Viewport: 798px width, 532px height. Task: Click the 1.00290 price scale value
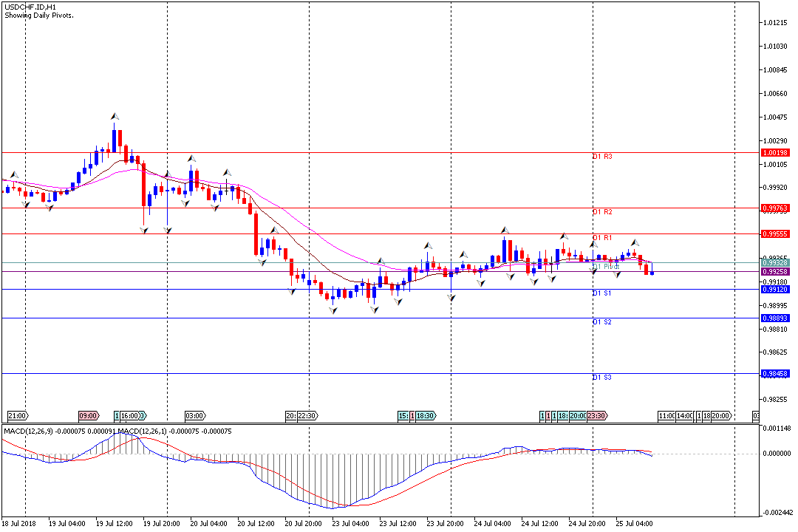click(x=776, y=140)
